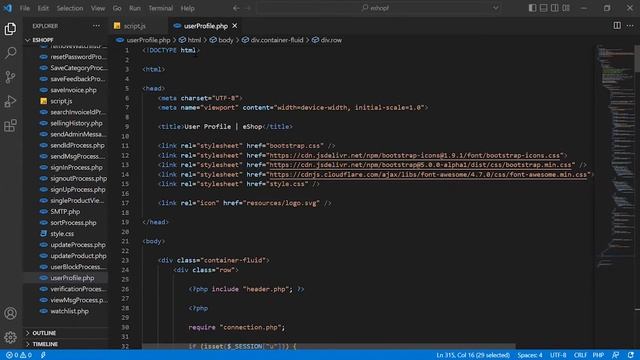Screen dimensions: 640x360
Task: Open style.css in the explorer
Action: [x=62, y=233]
